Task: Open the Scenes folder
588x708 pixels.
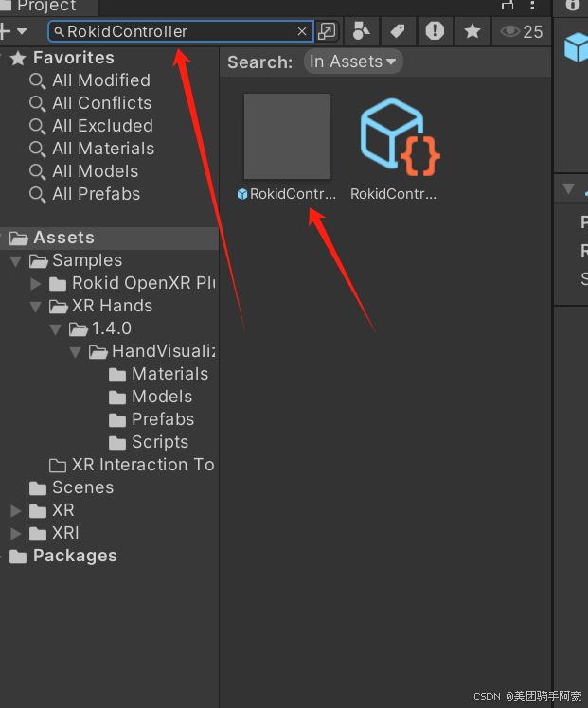Action: tap(82, 487)
